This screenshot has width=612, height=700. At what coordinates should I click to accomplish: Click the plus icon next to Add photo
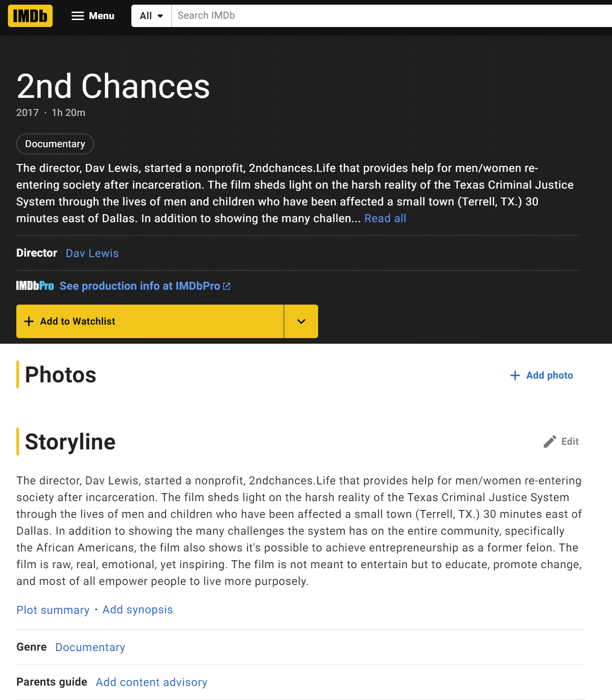515,375
